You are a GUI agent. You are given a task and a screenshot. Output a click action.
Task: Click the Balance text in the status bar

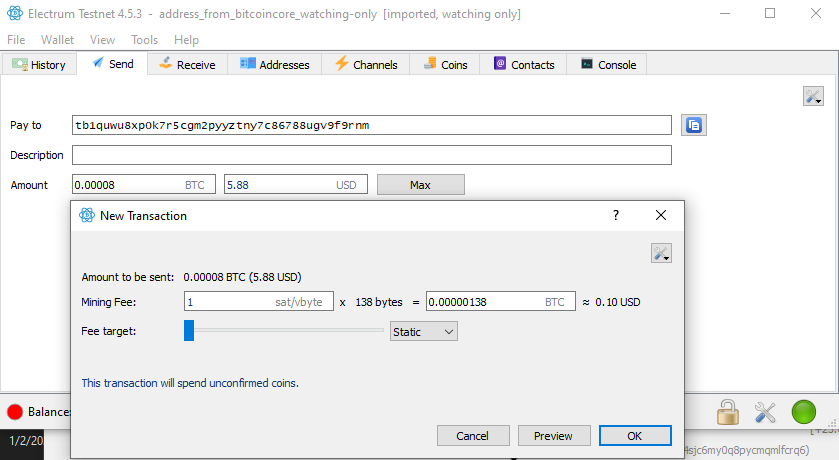[49, 412]
